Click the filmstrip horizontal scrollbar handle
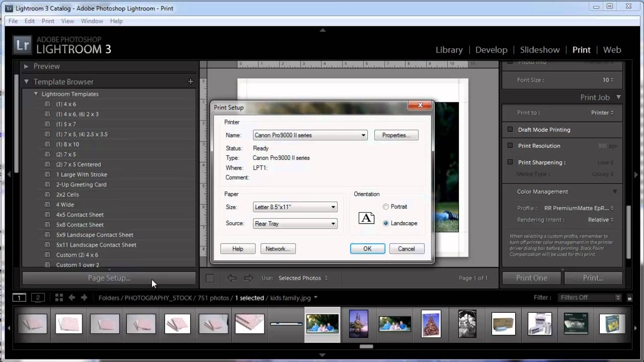 click(x=366, y=346)
